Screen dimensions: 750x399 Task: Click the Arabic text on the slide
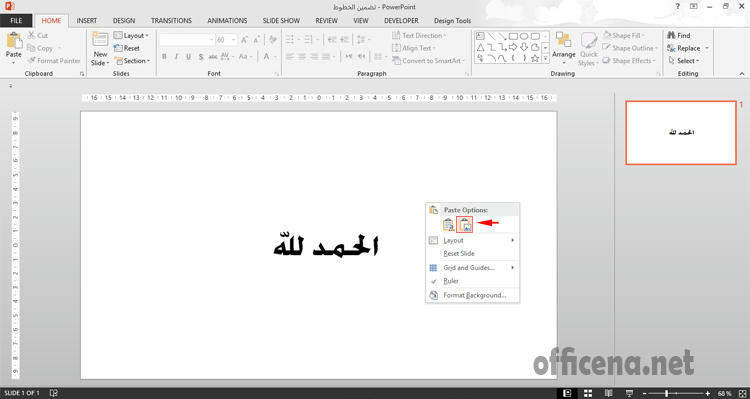[x=326, y=244]
